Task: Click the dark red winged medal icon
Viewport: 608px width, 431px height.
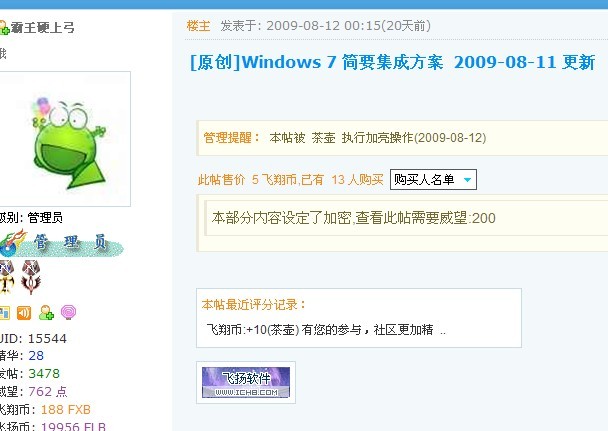Action: coord(31,277)
